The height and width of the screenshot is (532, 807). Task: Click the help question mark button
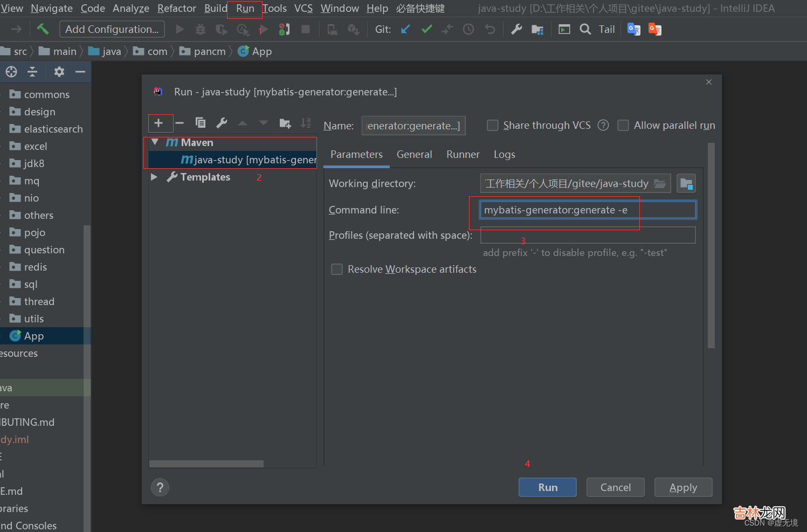tap(160, 487)
